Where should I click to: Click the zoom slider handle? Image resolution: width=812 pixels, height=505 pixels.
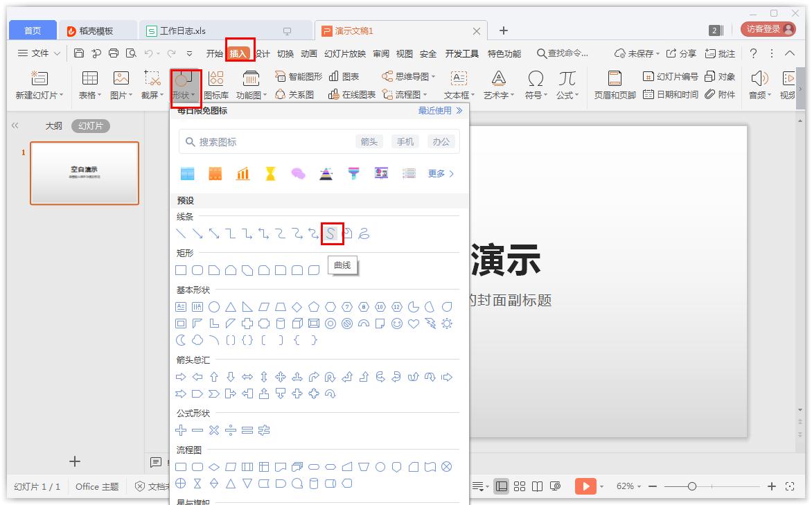coord(693,486)
